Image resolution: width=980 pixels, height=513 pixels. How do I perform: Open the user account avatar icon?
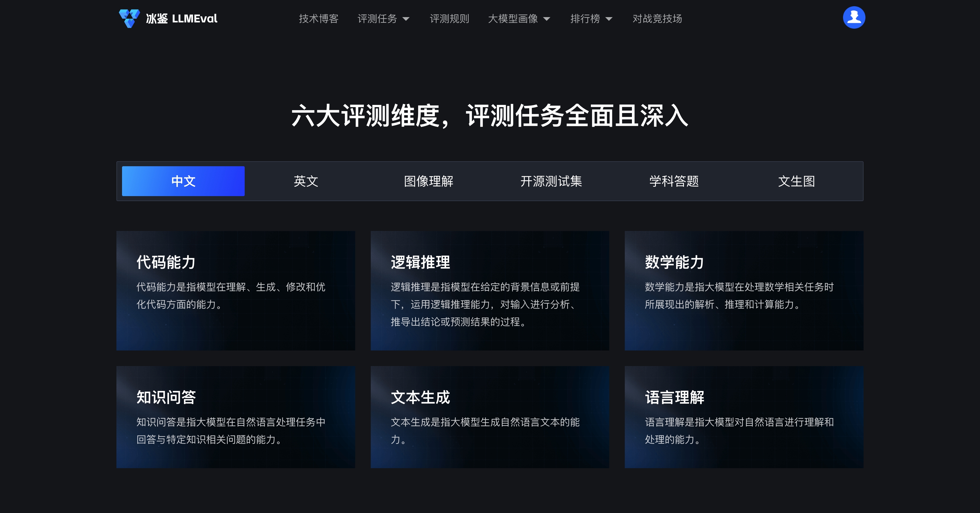pos(855,17)
